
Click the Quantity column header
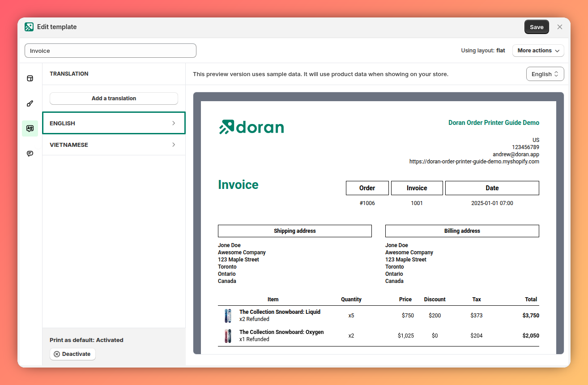point(351,299)
